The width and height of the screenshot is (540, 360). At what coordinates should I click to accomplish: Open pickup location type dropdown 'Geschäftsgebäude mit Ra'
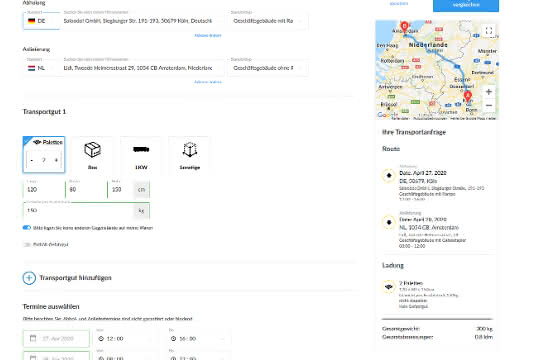tap(268, 21)
